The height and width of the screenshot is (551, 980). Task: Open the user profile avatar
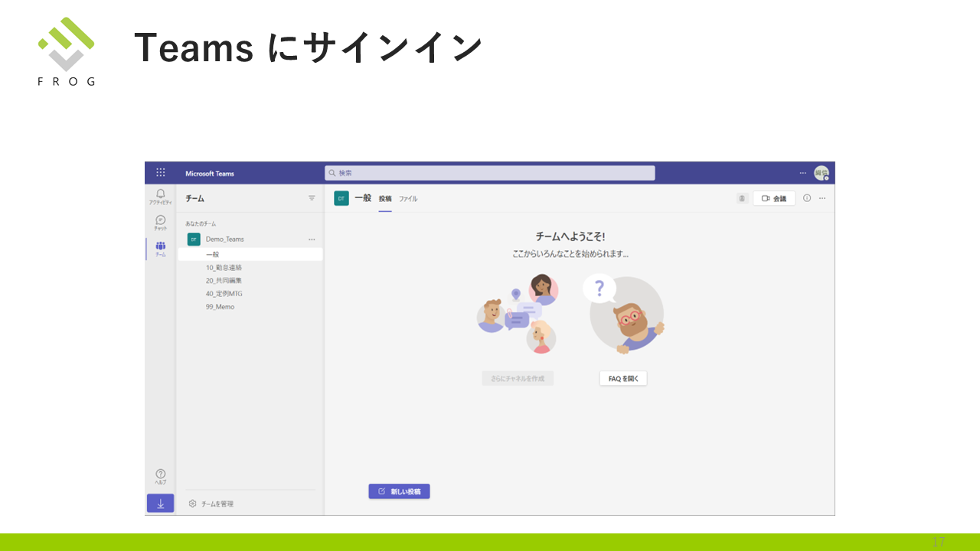pos(822,173)
